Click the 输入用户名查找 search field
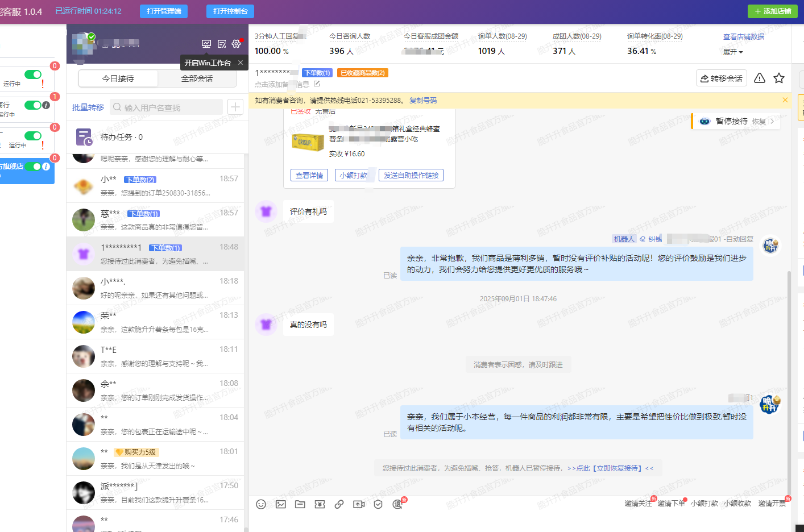804x532 pixels. tap(168, 107)
